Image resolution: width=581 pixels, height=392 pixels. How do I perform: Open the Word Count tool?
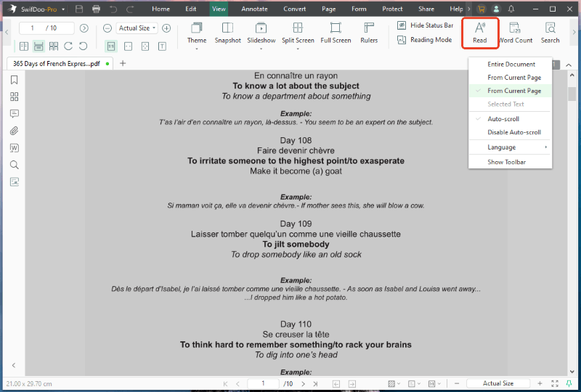point(516,33)
